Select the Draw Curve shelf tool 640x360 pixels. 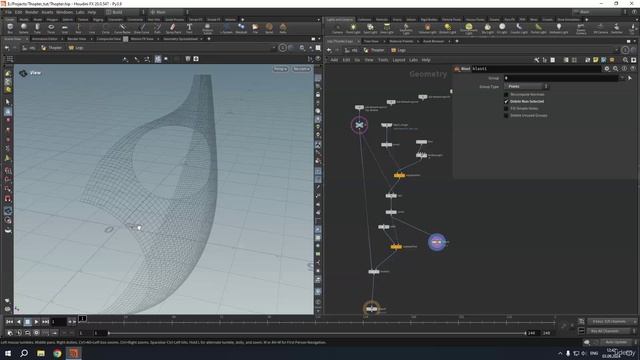click(x=142, y=28)
